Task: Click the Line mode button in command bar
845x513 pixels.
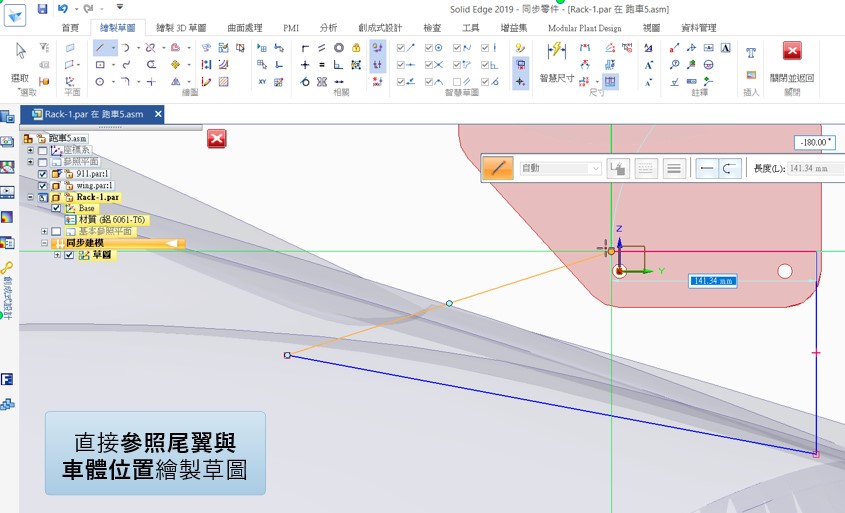Action: click(707, 168)
